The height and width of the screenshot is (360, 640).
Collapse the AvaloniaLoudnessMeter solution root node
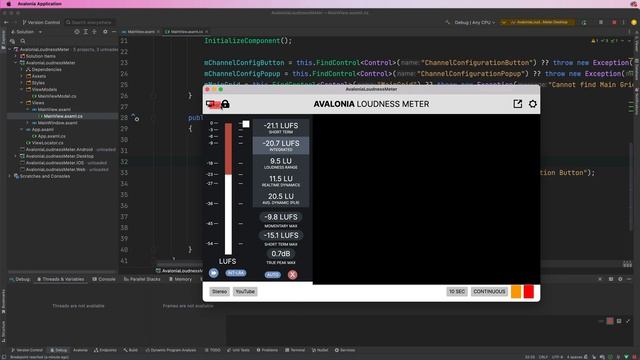click(x=10, y=49)
